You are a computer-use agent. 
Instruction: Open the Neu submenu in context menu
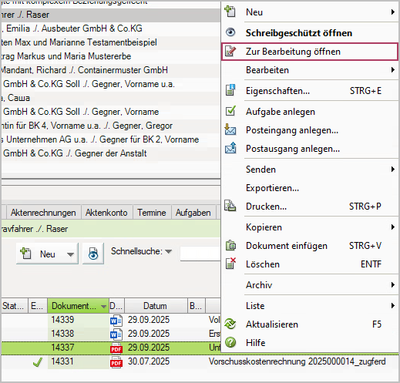pos(310,12)
